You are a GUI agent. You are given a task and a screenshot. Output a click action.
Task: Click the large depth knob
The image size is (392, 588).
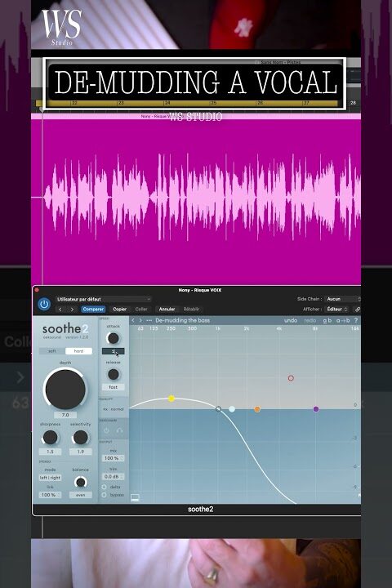point(65,389)
